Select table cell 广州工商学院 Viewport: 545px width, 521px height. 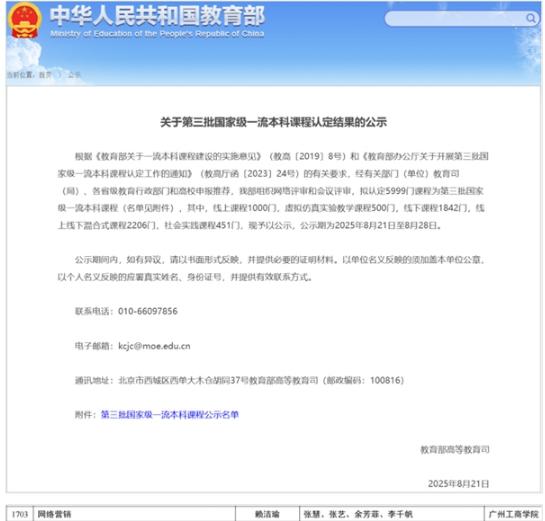point(513,514)
